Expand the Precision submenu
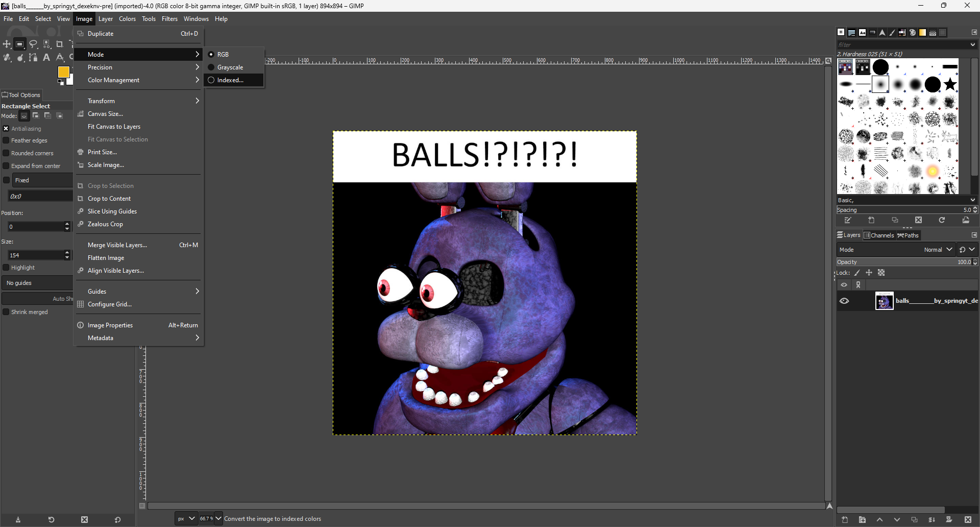 (x=139, y=67)
